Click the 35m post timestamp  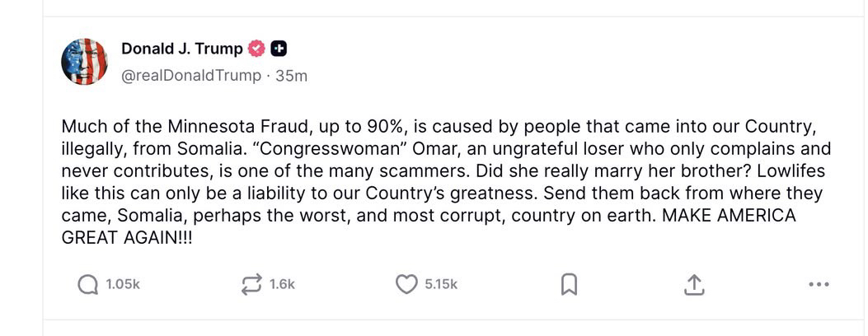tap(292, 76)
